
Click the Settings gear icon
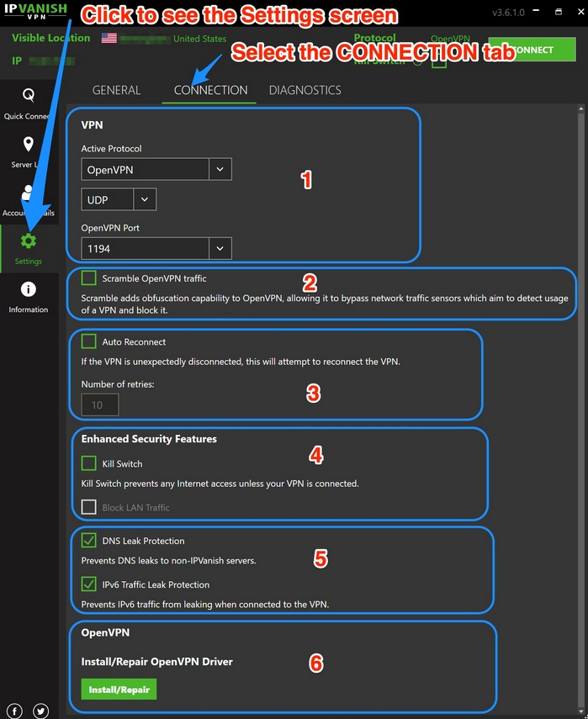29,241
